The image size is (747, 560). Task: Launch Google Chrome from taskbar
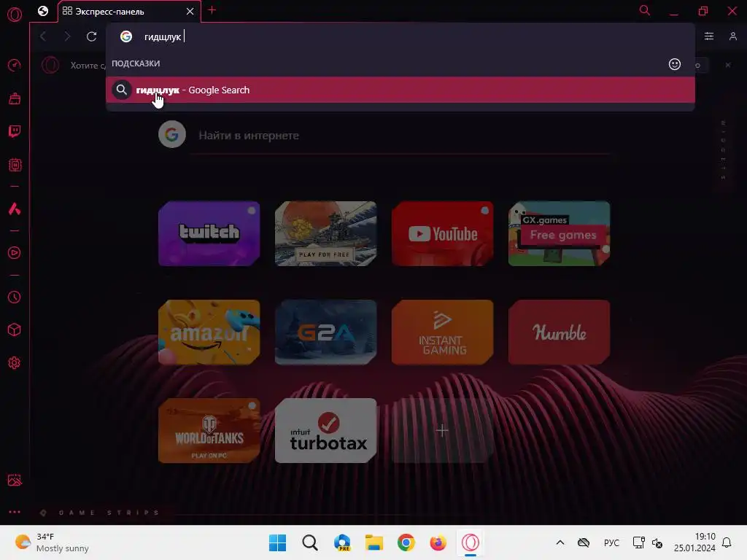(406, 542)
